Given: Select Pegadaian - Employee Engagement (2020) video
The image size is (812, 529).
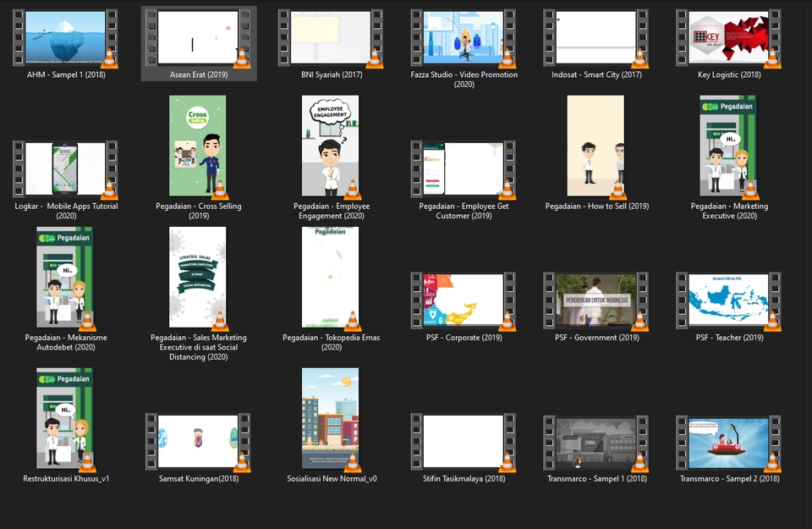Looking at the screenshot, I should 331,146.
